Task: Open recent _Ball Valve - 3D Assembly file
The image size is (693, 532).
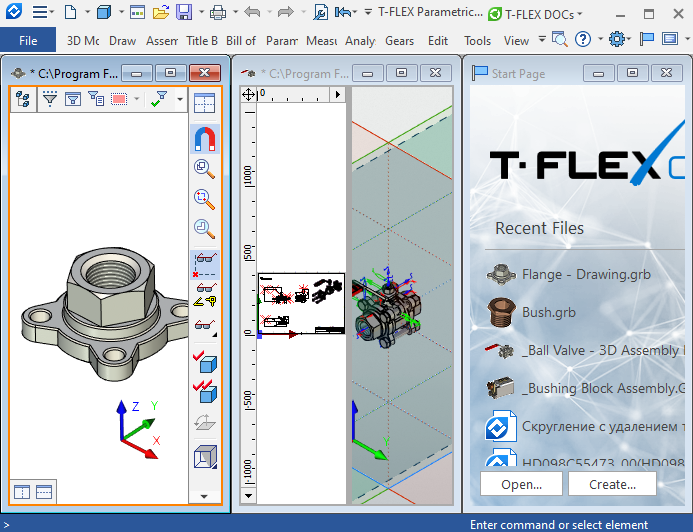Action: (586, 350)
